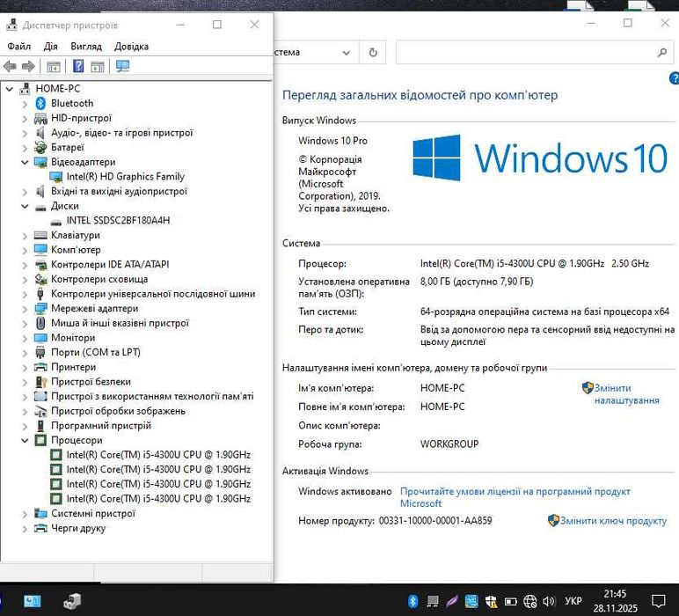Click the USB controllers icon
This screenshot has width=679, height=616.
(x=40, y=294)
